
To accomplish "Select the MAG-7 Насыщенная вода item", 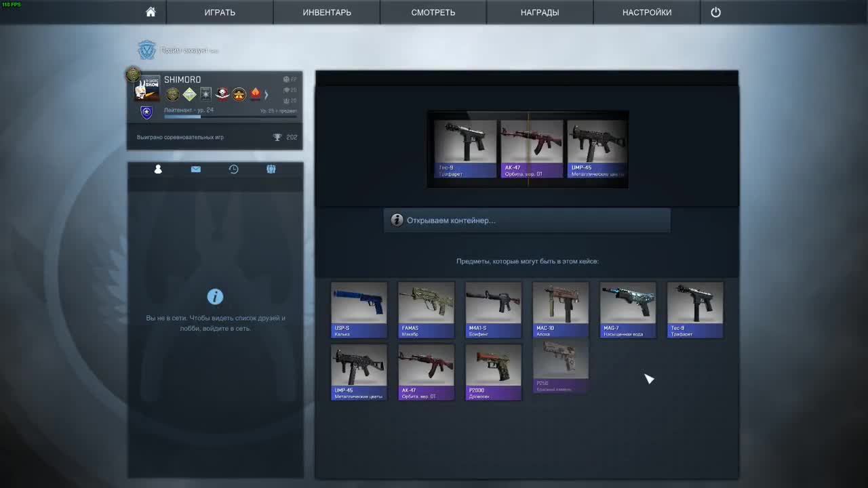I will tap(628, 310).
